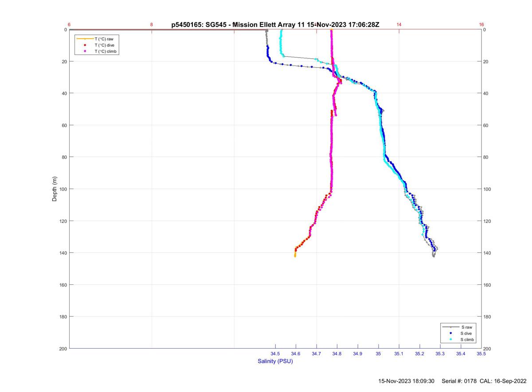Click depth tick 200 on the right axis
Screen dimensions: 532x392
point(488,349)
